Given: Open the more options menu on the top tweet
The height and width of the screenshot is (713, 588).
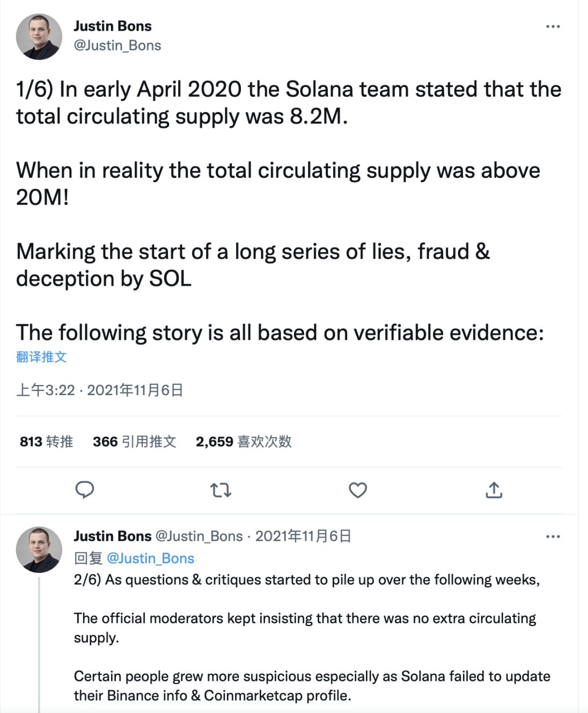Looking at the screenshot, I should tap(553, 26).
